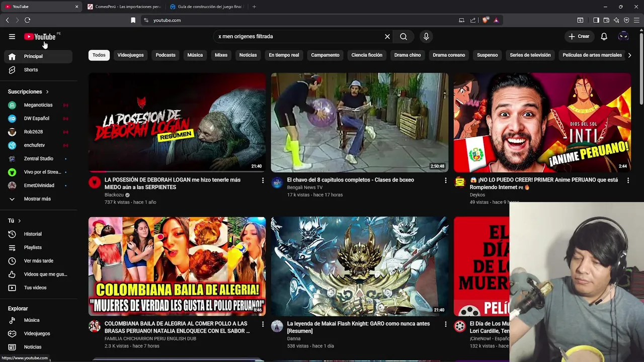The image size is (644, 362).
Task: Open Noticias under Explorar
Action: 38,347
